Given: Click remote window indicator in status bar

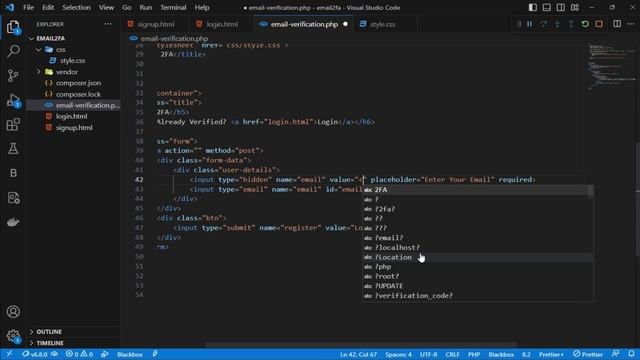Looking at the screenshot, I should coord(9,354).
